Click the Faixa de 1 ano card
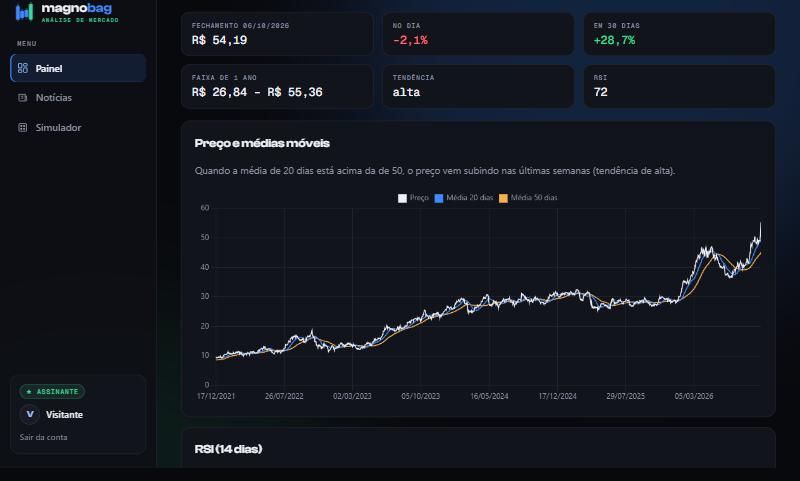 pyautogui.click(x=277, y=86)
